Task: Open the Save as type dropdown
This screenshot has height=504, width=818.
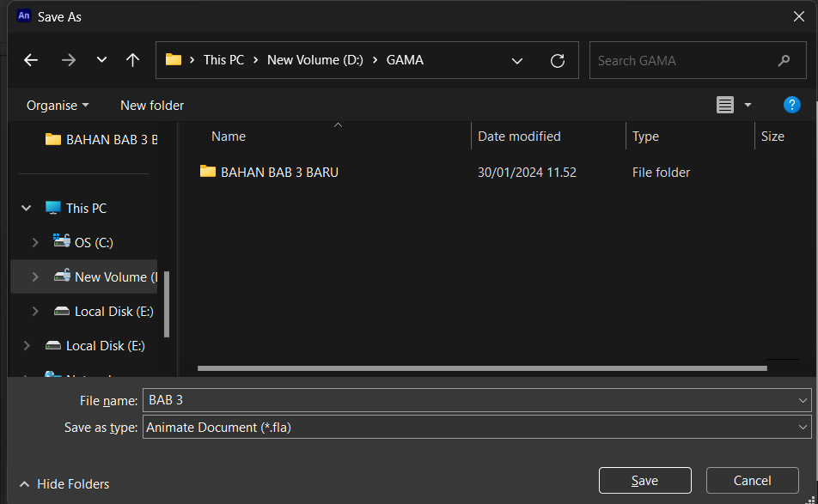Action: tap(477, 428)
